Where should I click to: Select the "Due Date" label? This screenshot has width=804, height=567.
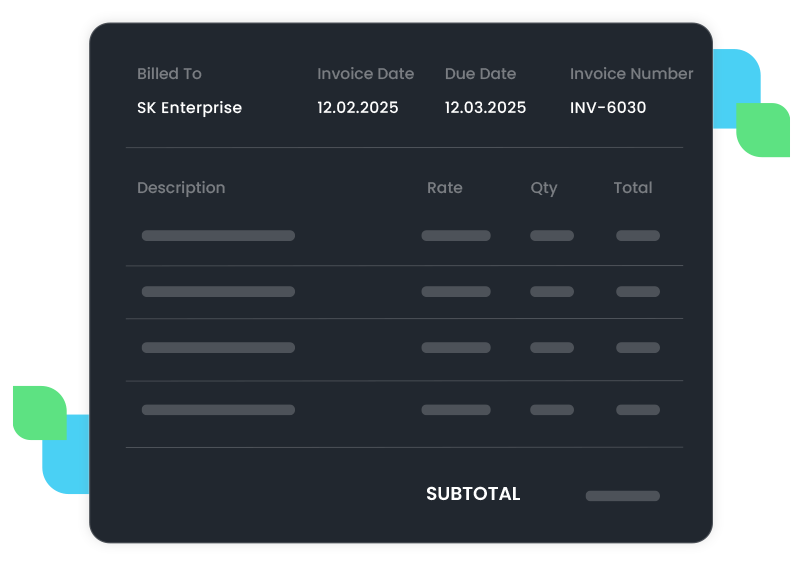point(480,74)
